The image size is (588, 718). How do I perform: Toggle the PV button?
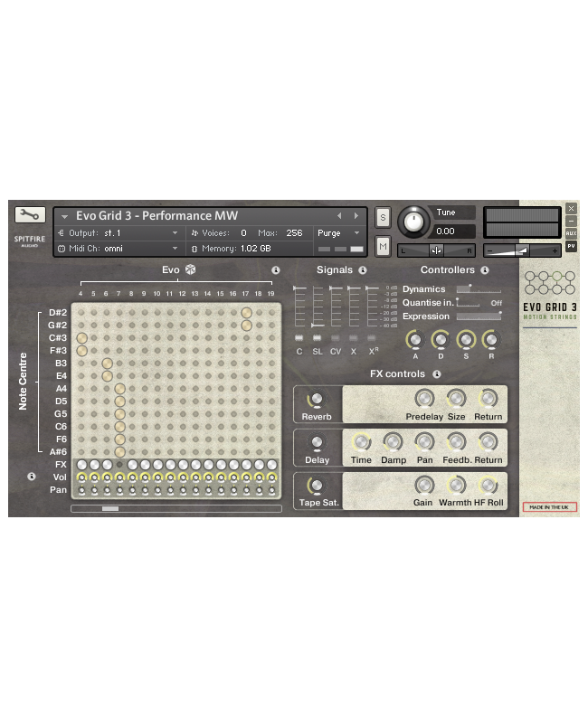[571, 246]
